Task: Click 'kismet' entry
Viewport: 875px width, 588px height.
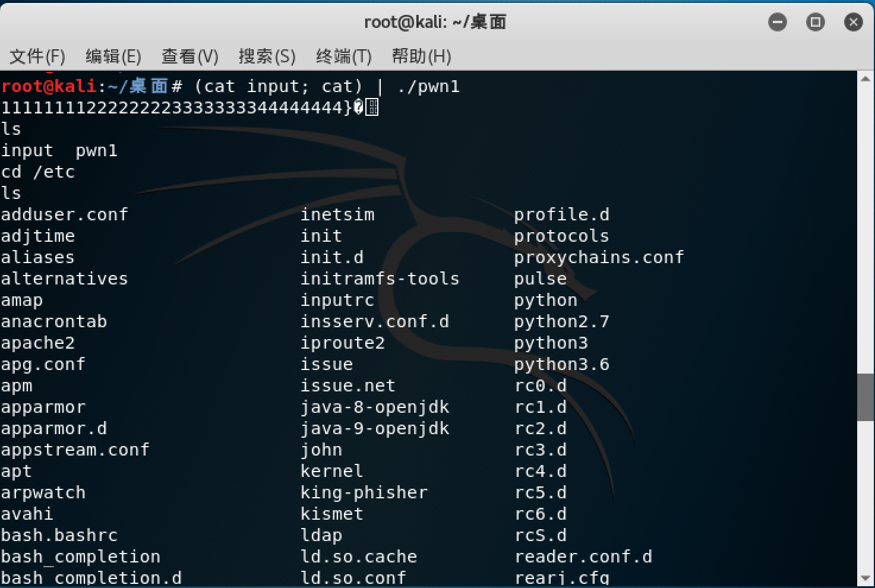Action: pos(332,514)
